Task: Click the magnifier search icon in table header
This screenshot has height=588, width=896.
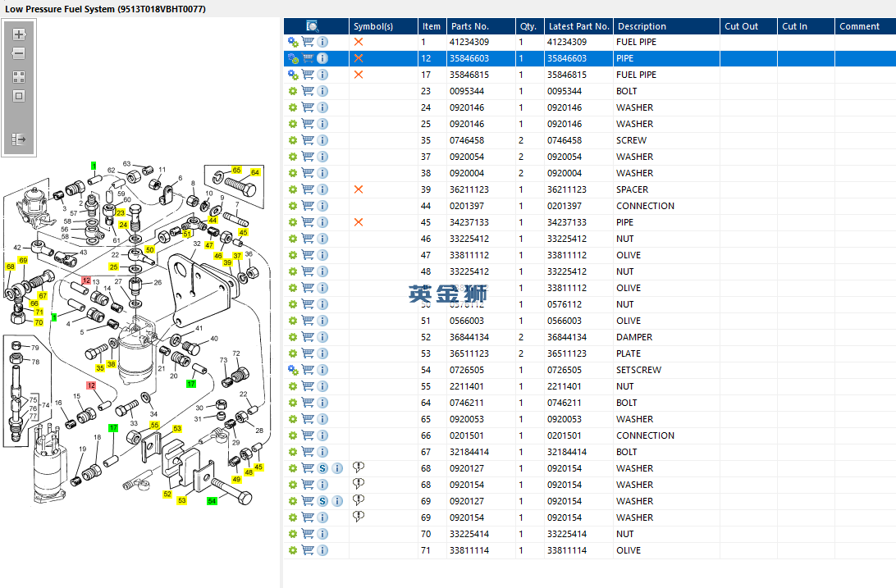Action: [x=313, y=26]
